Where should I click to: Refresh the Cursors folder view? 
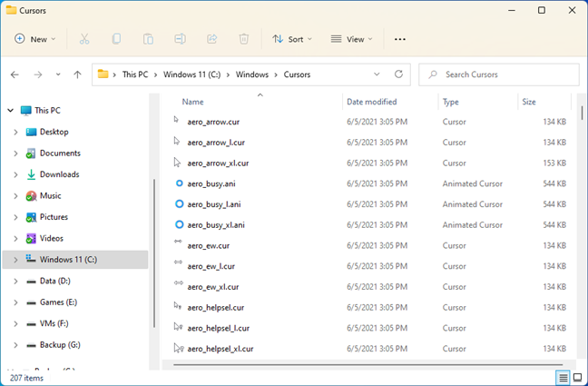(398, 74)
